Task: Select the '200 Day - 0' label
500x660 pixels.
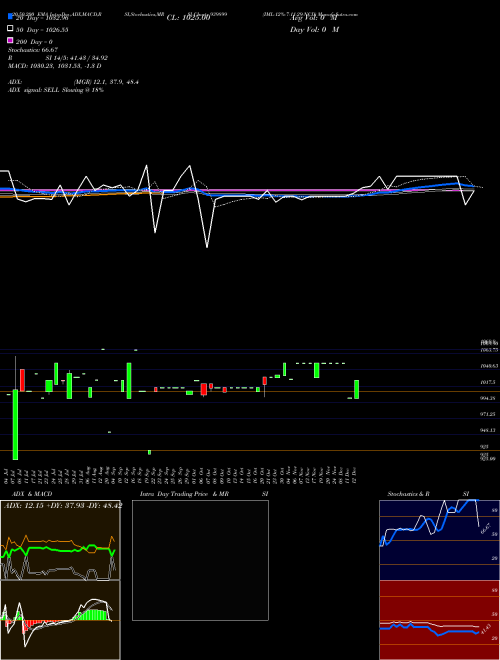Action: (x=34, y=42)
